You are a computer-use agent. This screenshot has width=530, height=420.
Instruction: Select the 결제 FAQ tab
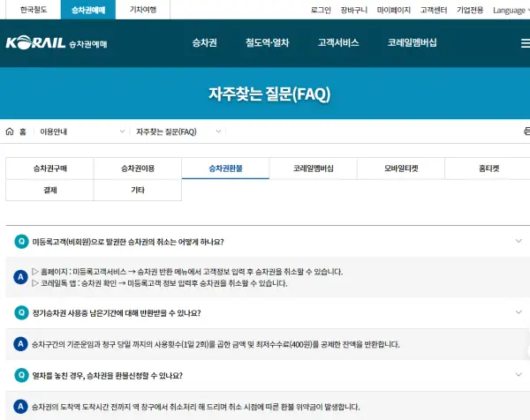49,190
